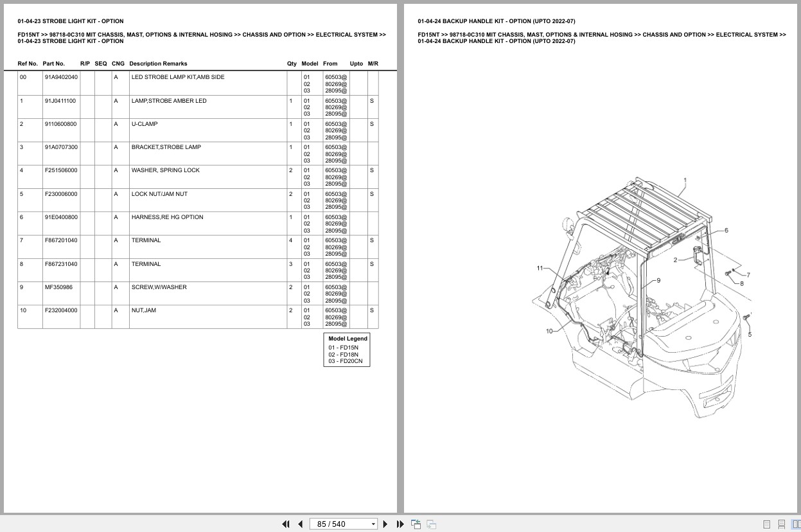Click the Qty column header
Viewport: 801px width, 532px height.
point(292,64)
